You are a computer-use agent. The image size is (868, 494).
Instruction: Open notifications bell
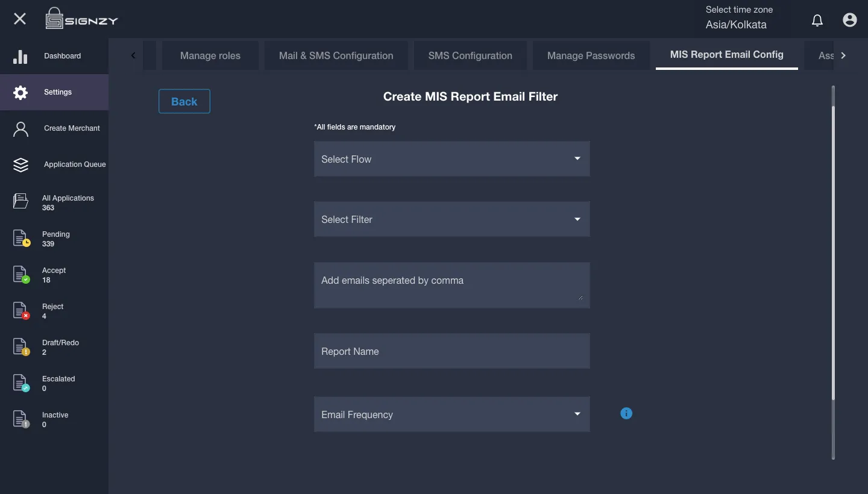coord(817,20)
